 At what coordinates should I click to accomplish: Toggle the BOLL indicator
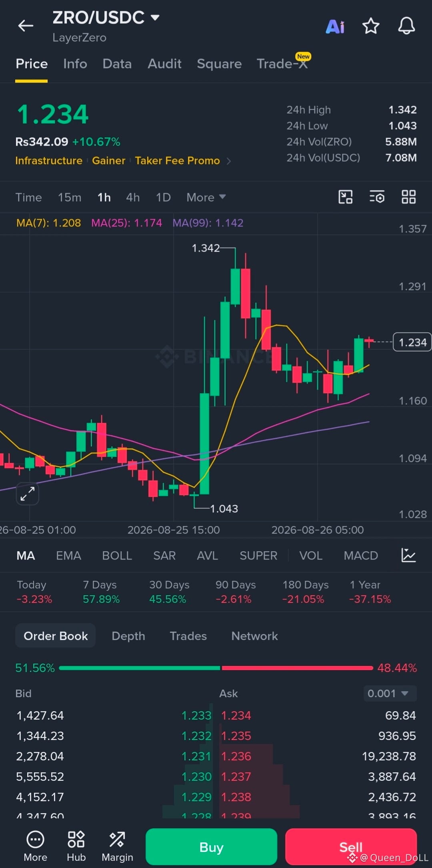(x=117, y=556)
